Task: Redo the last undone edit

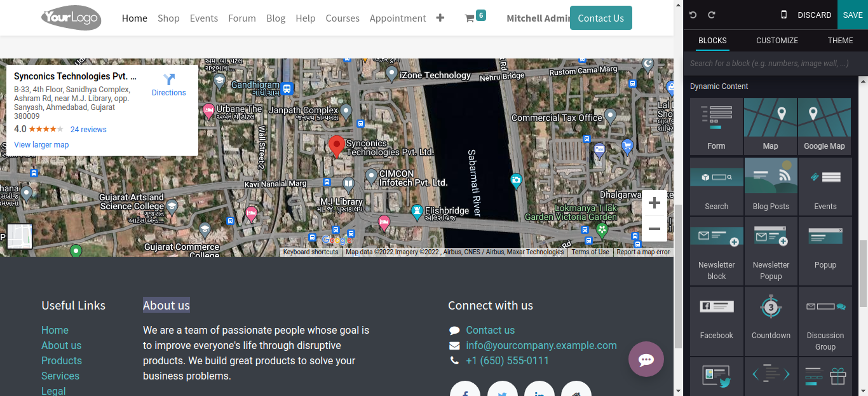Action: (x=712, y=15)
